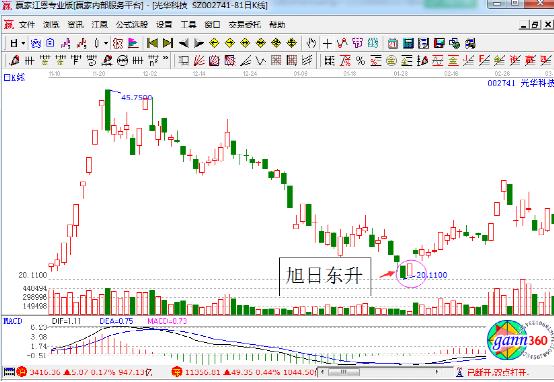Click the bottom horizontal scrollbar thumb
The image size is (554, 382).
343,372
